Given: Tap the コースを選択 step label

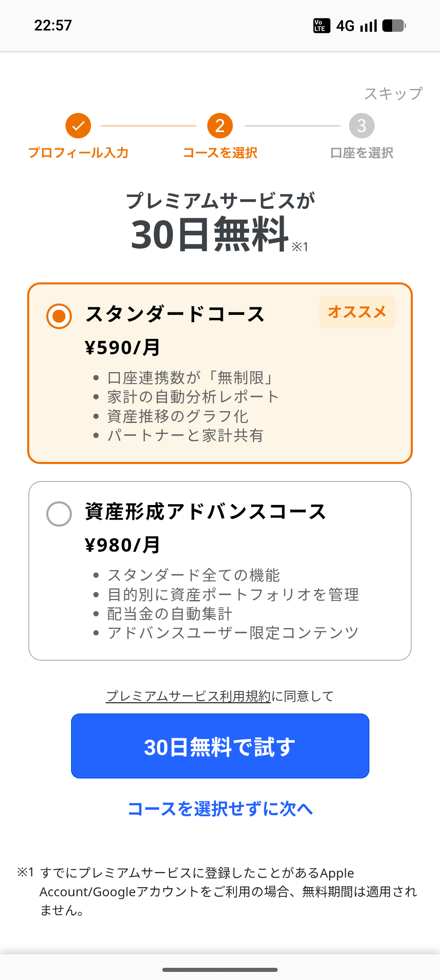Looking at the screenshot, I should (220, 153).
